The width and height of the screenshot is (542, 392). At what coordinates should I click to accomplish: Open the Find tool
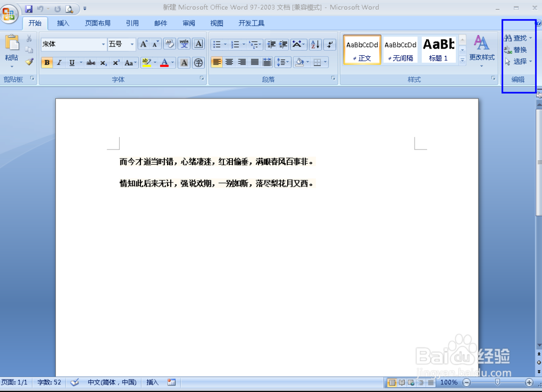click(x=515, y=38)
